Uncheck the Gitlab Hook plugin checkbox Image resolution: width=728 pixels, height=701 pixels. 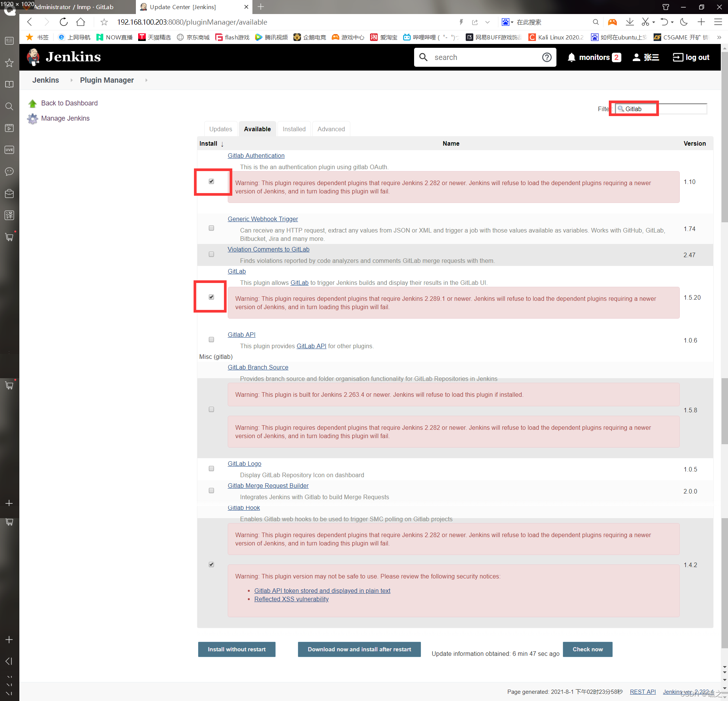point(211,564)
